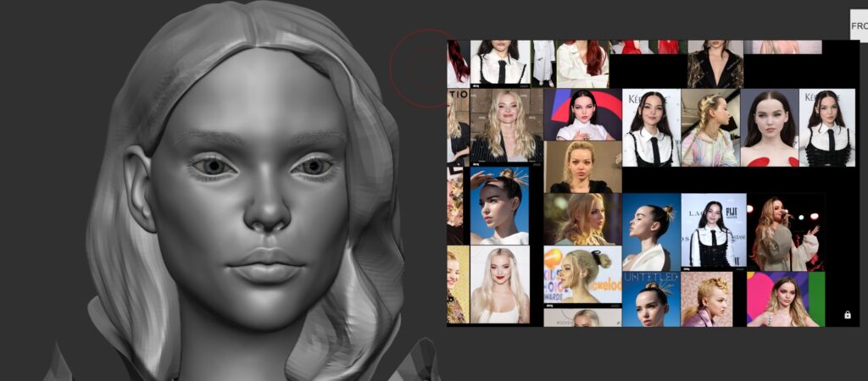Select the blue-sky profile with hand on forehead

tap(499, 206)
